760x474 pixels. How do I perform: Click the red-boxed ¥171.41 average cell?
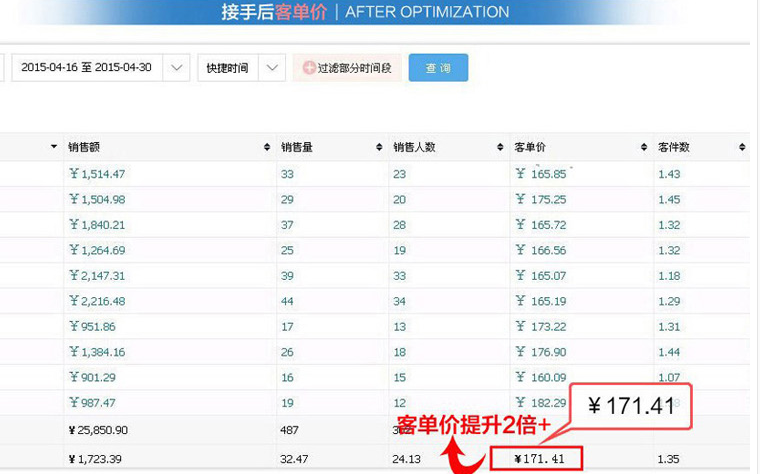537,460
